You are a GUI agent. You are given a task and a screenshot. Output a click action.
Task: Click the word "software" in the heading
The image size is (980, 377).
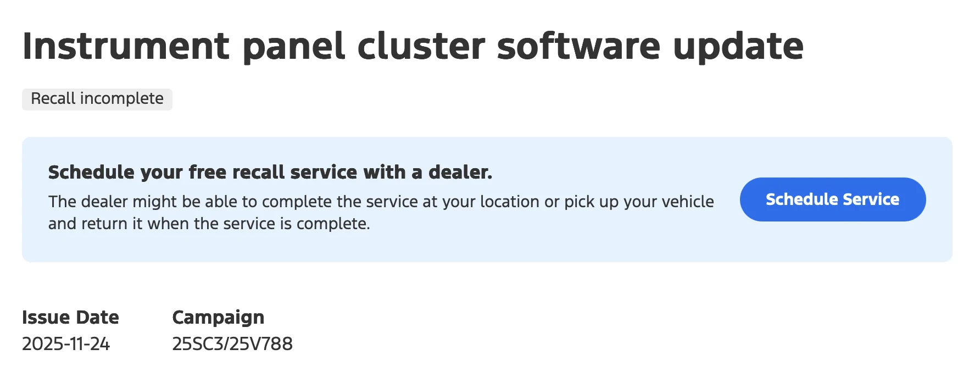tap(578, 46)
